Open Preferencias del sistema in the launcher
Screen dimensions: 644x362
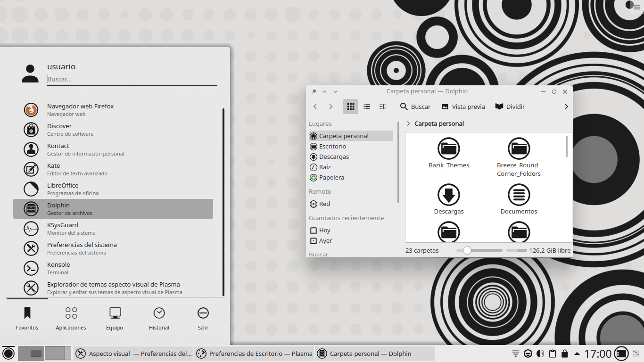[x=113, y=248]
